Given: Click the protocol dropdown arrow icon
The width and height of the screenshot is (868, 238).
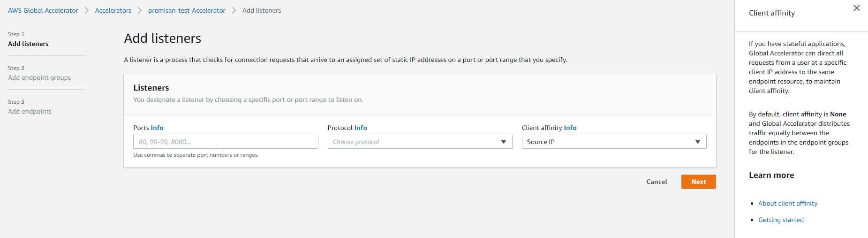Looking at the screenshot, I should 504,142.
